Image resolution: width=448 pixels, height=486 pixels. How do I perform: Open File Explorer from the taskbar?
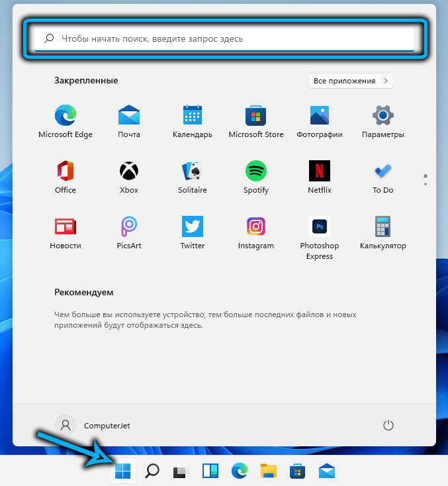tap(268, 471)
